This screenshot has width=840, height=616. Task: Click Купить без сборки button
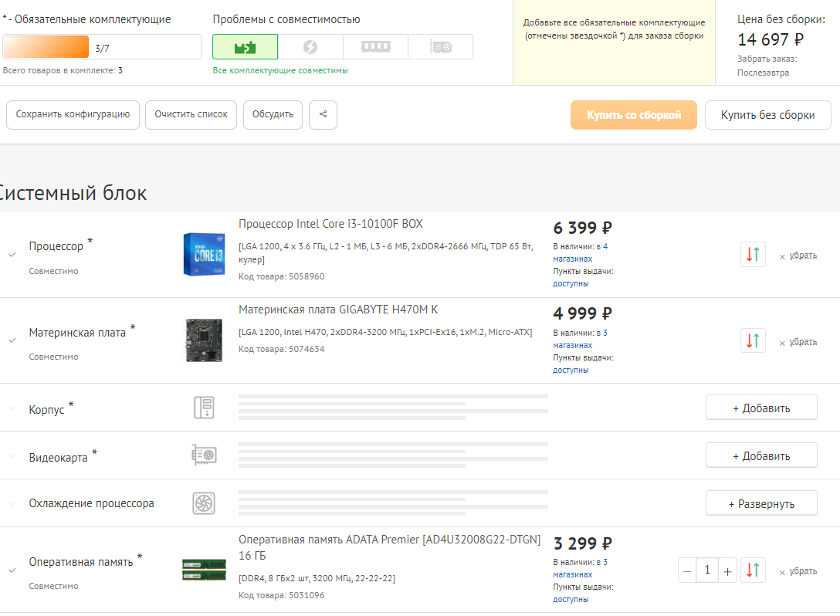click(x=767, y=114)
